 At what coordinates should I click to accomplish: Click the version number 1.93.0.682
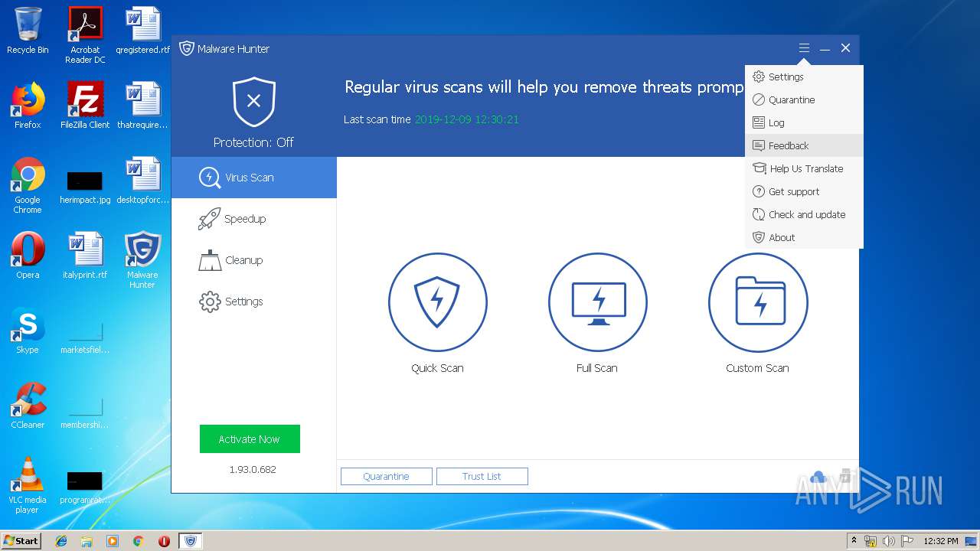click(253, 469)
